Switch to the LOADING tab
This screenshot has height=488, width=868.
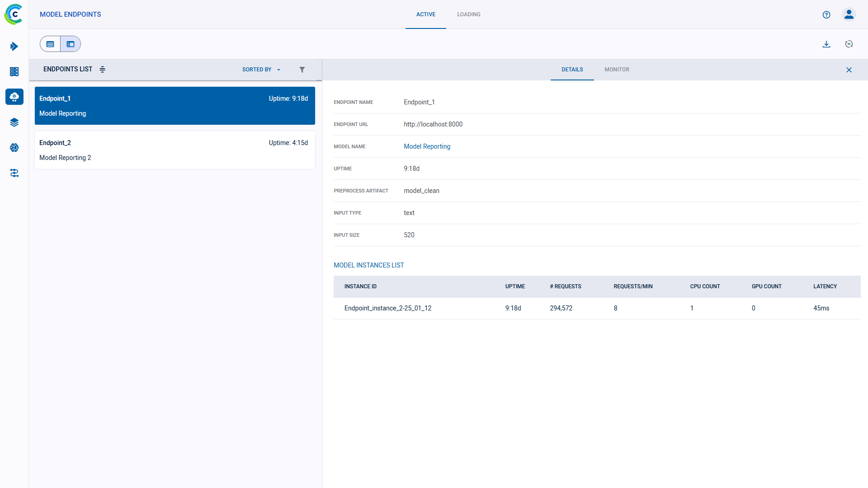468,14
